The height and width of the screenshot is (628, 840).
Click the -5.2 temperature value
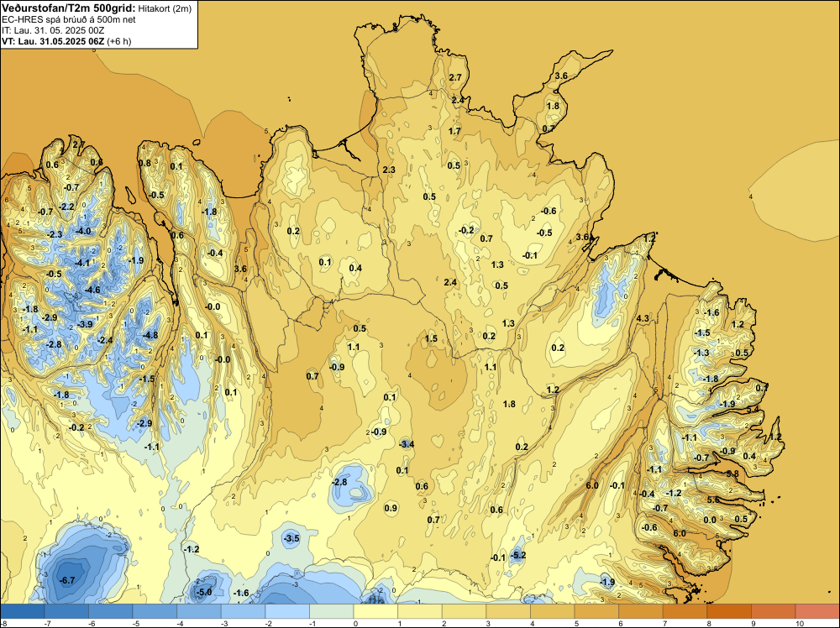pos(518,555)
